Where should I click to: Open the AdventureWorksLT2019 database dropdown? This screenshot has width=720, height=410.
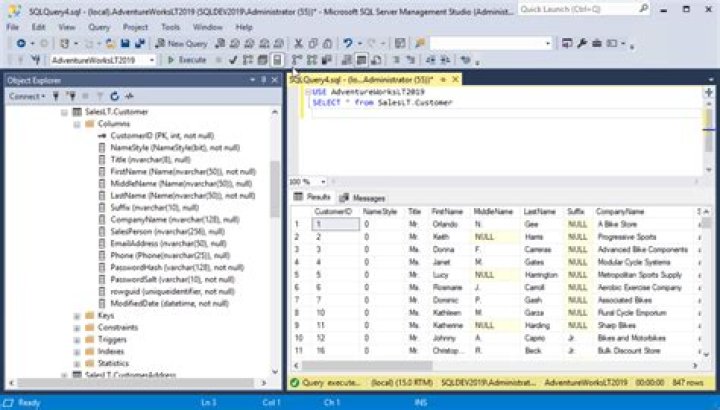pos(151,60)
